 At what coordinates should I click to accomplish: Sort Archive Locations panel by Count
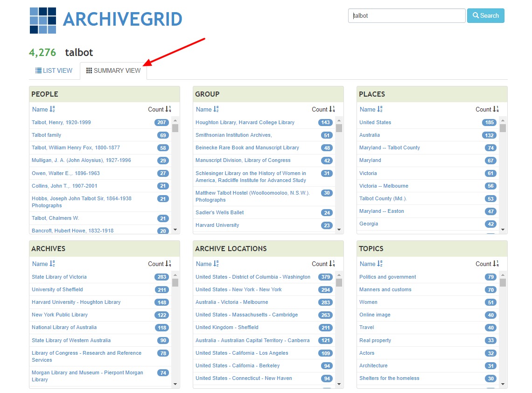323,264
